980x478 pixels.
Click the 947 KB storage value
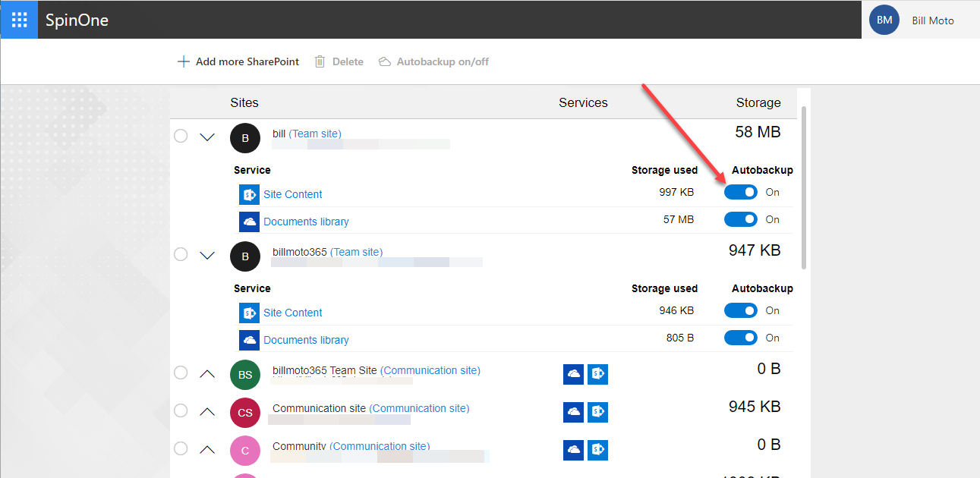[755, 250]
